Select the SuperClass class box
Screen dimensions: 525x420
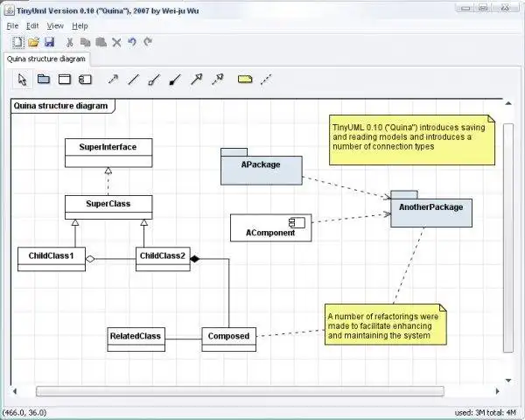tap(108, 207)
